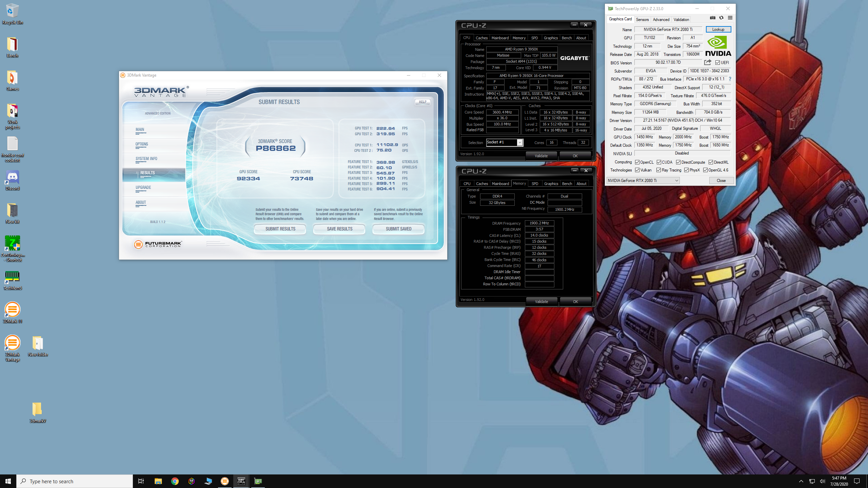This screenshot has height=488, width=868.
Task: Open the Bench tab in bottom CPU-Z
Action: coord(567,184)
